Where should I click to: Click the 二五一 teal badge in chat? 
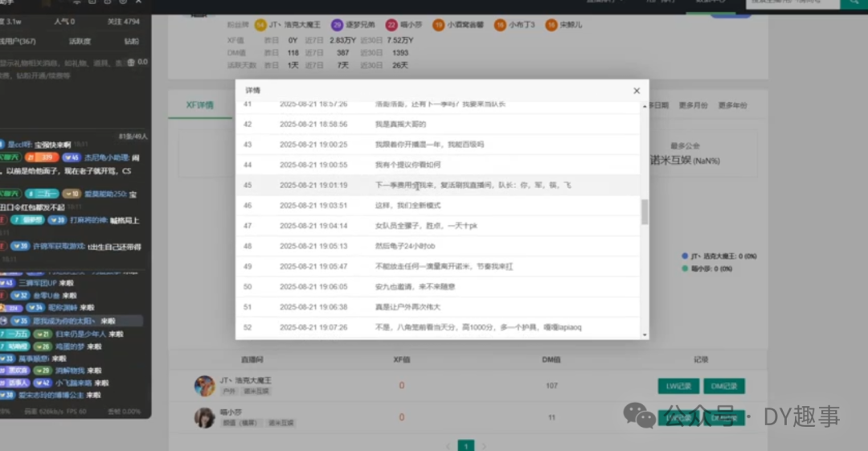42,194
